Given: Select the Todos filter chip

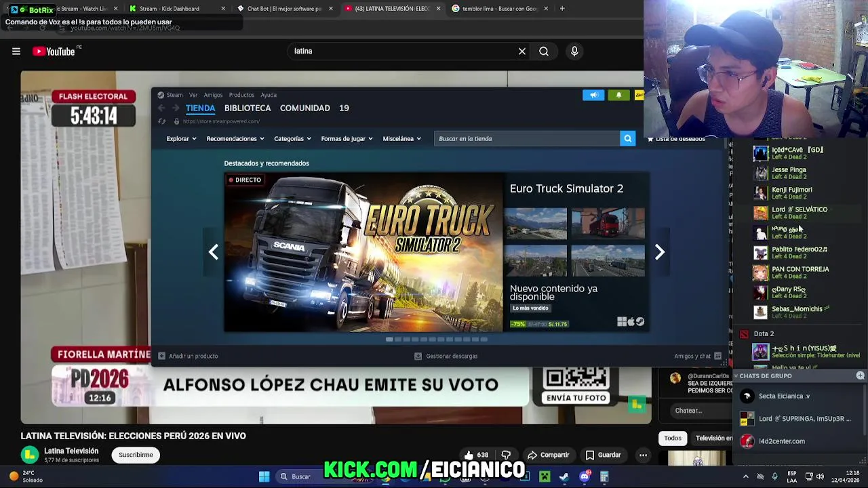Looking at the screenshot, I should (673, 438).
